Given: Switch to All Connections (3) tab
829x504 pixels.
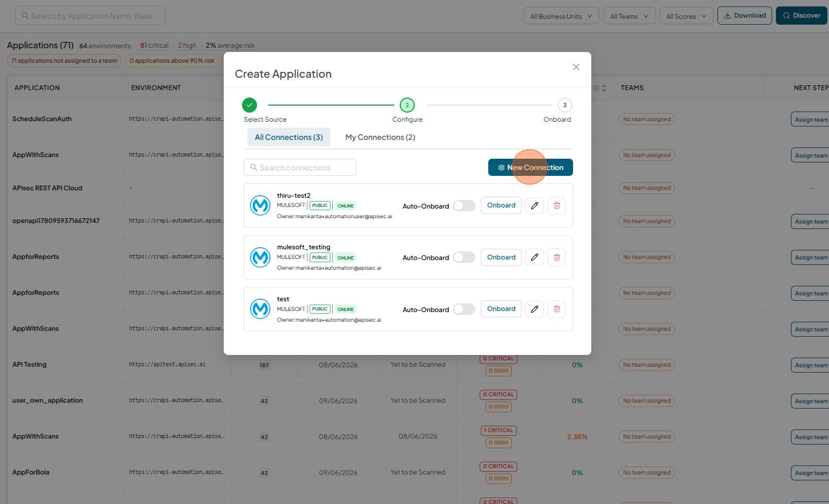Looking at the screenshot, I should click(x=289, y=137).
